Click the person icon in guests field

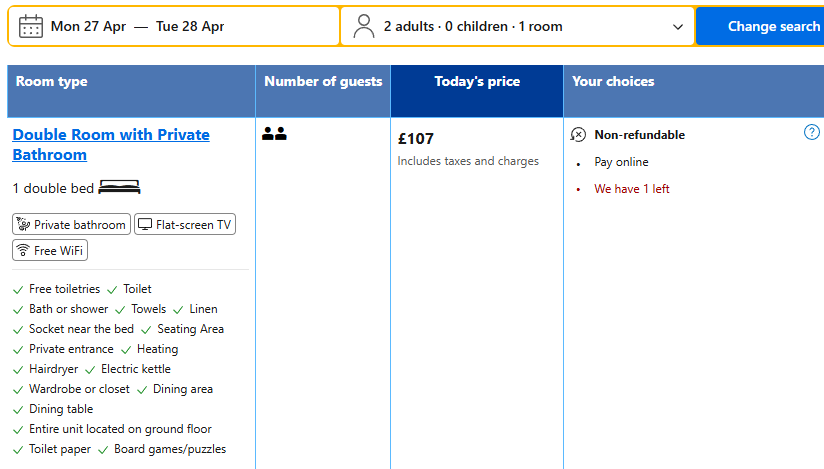point(364,26)
